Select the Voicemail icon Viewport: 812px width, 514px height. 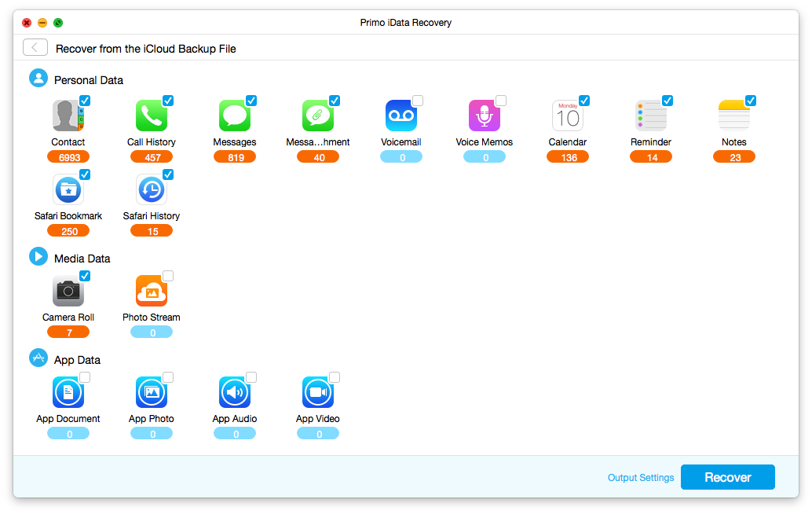pos(401,115)
